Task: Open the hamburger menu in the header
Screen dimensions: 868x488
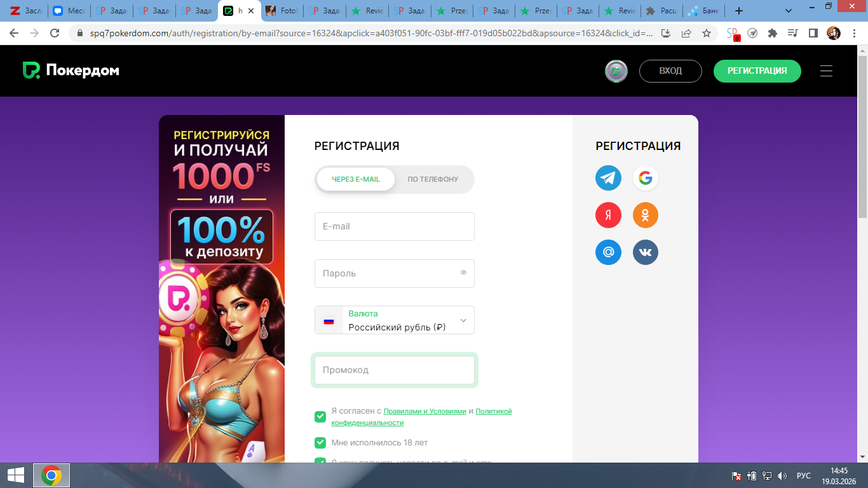Action: (x=826, y=71)
